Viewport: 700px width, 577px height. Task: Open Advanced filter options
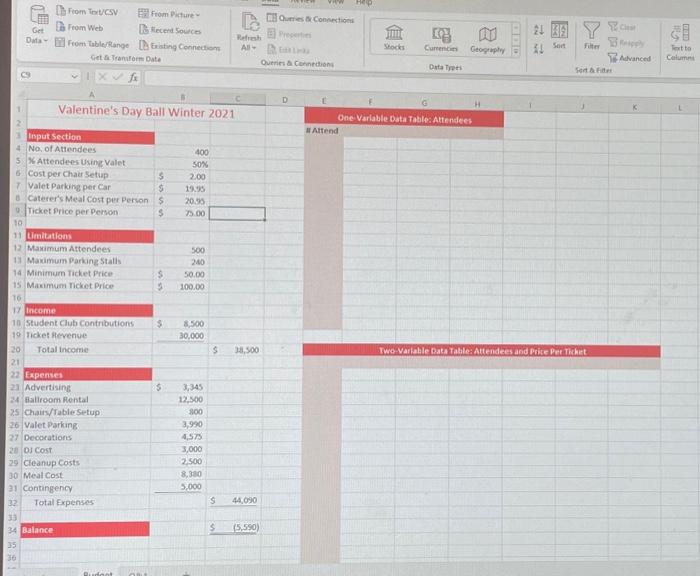coord(629,58)
